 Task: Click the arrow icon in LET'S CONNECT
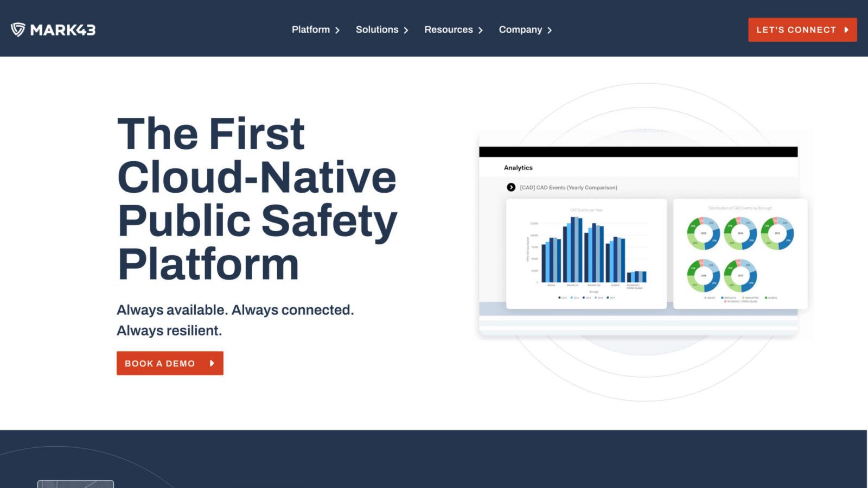[x=846, y=30]
